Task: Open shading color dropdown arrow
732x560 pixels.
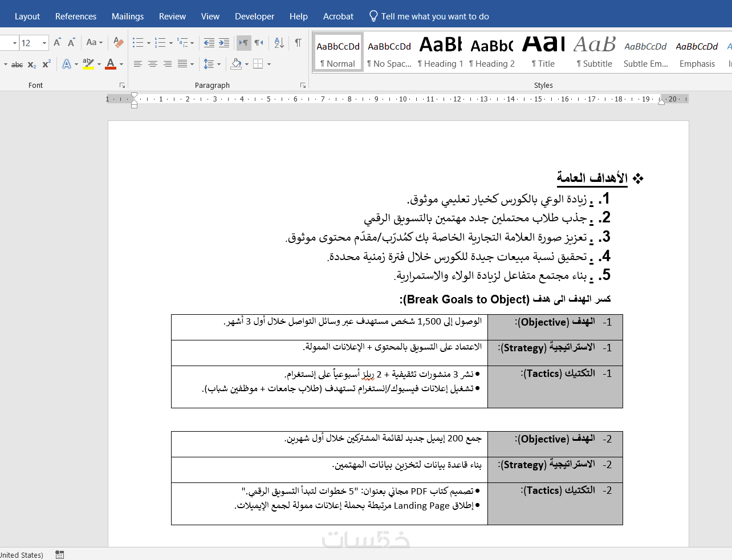Action: [247, 64]
